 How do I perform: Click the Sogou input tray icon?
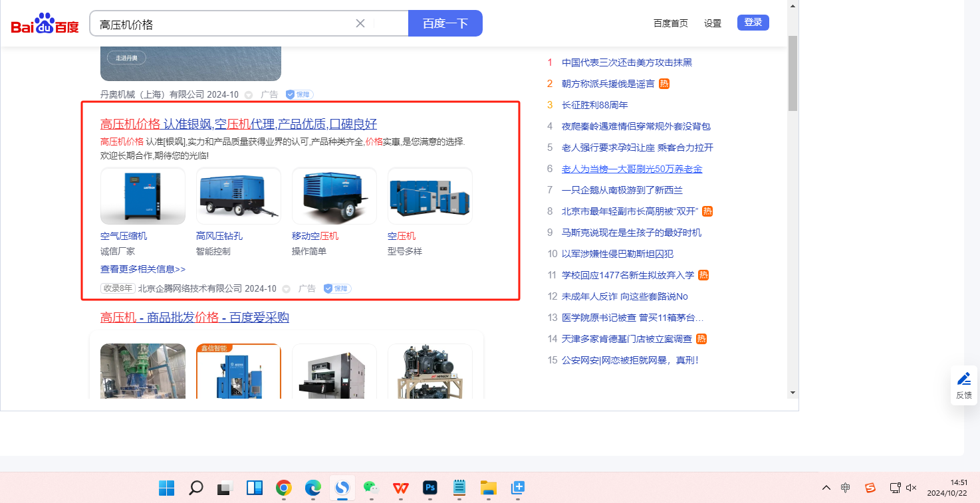pos(870,488)
